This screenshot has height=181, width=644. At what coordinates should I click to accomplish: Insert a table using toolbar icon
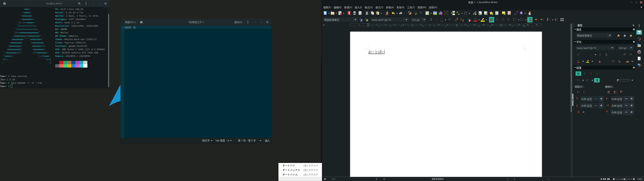pos(427,13)
